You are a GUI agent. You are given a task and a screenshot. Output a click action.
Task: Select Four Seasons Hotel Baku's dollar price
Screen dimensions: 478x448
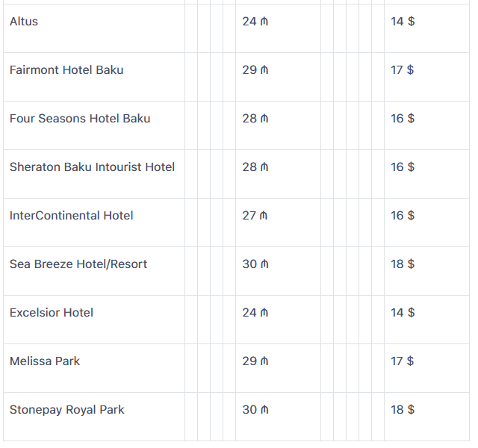tap(403, 119)
